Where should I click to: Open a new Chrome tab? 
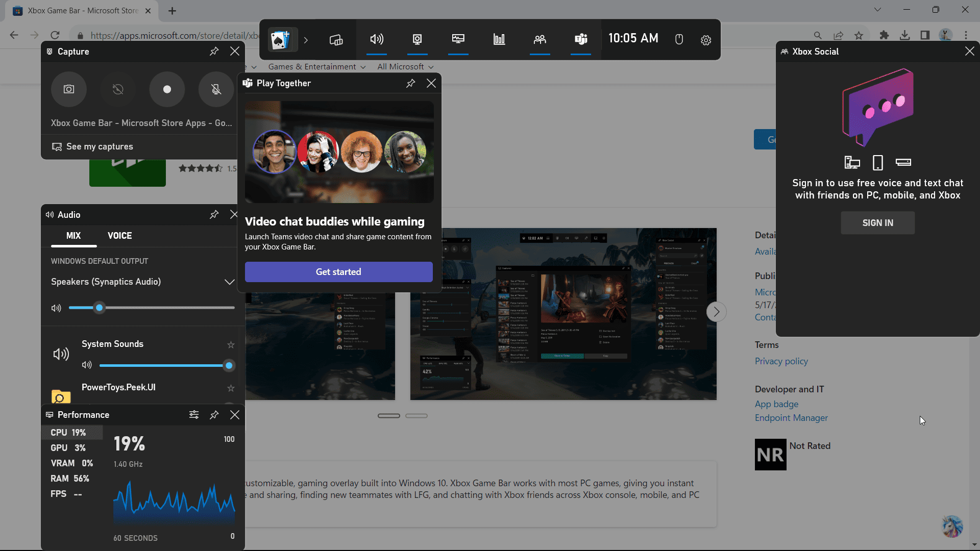pyautogui.click(x=172, y=11)
